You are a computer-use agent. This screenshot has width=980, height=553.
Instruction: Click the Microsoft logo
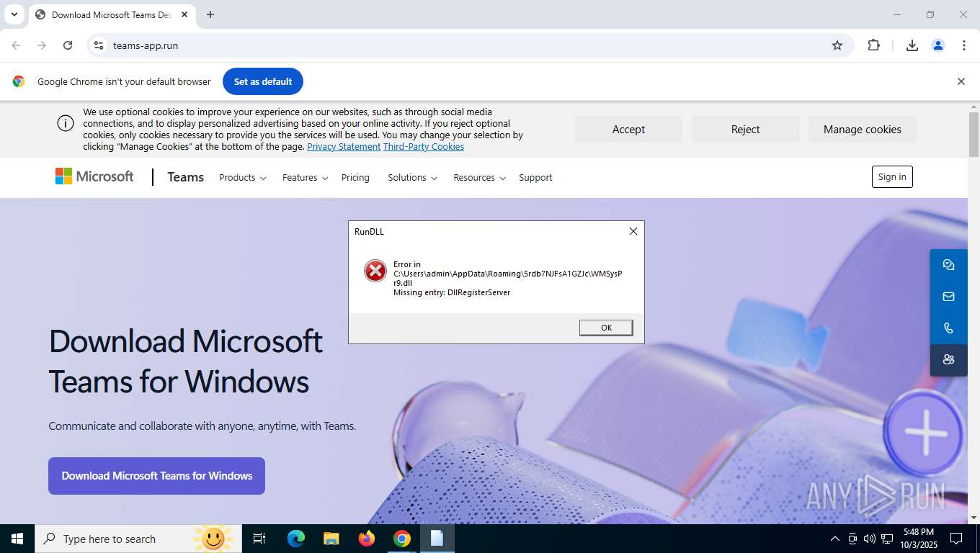(94, 176)
